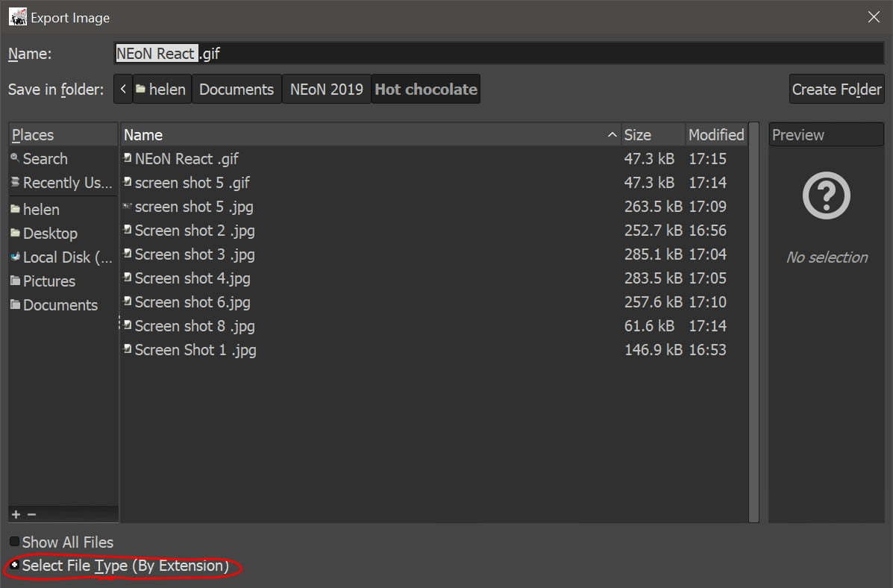
Task: Select the Local Disk drive icon
Action: click(15, 257)
